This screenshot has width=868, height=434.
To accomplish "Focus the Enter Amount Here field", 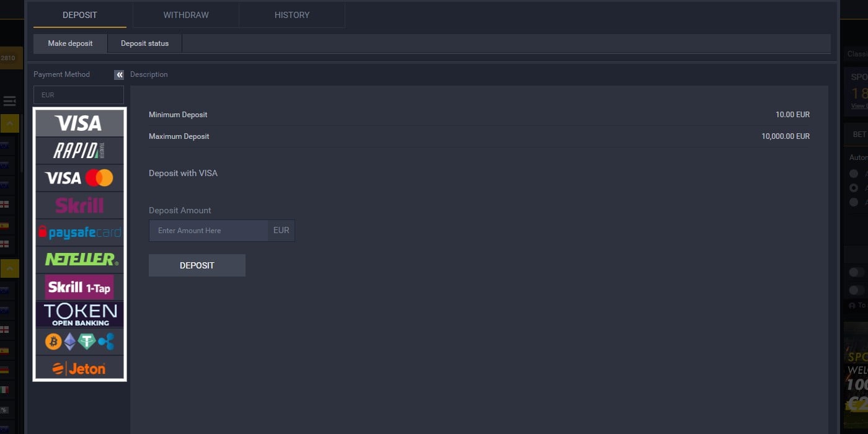I will point(208,231).
